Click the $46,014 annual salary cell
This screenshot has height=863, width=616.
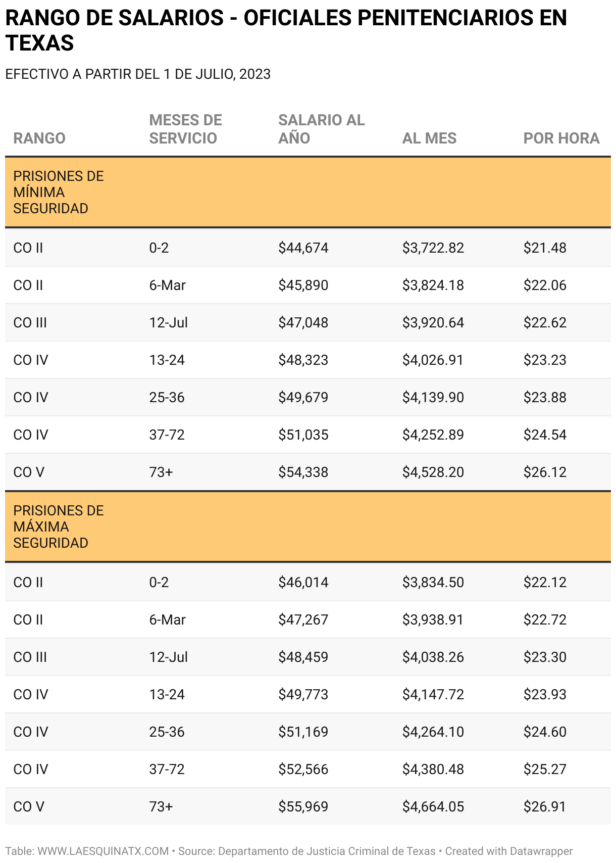[303, 583]
